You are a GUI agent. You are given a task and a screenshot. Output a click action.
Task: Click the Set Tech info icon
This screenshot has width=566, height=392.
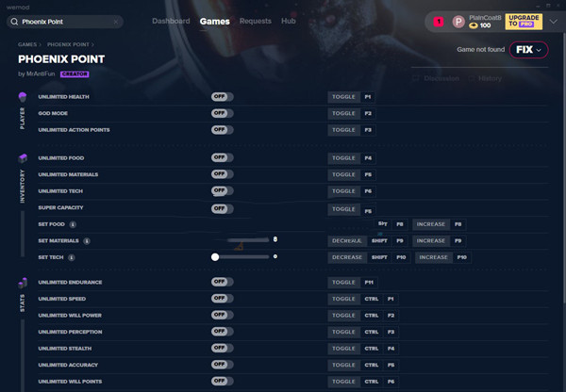tap(73, 256)
